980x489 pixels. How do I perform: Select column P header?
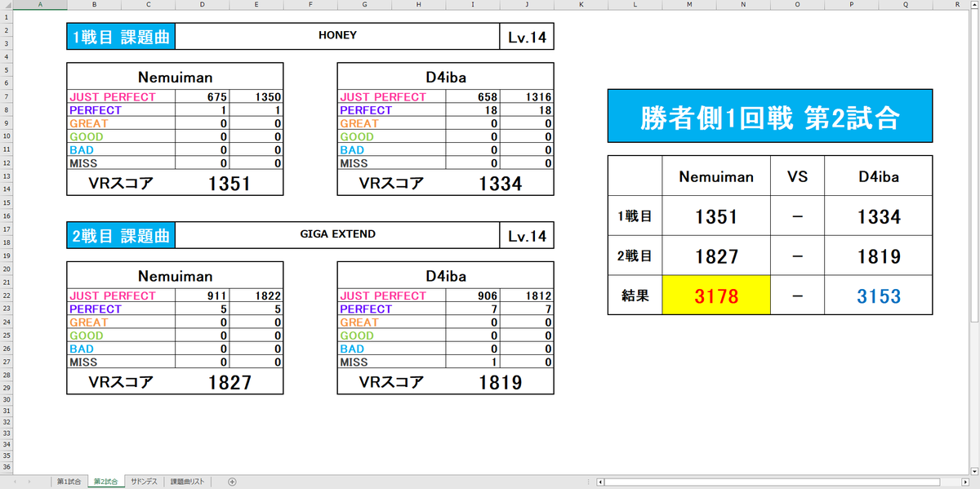[x=851, y=4]
